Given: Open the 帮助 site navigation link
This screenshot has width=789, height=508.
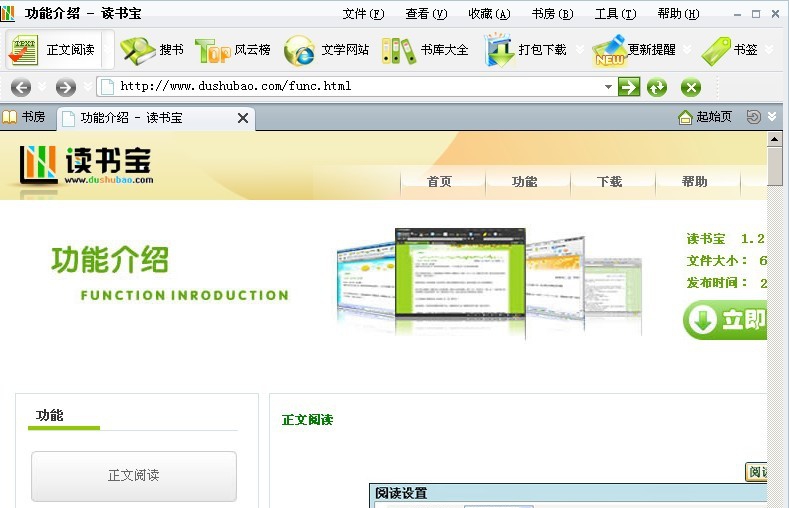Looking at the screenshot, I should pos(694,182).
